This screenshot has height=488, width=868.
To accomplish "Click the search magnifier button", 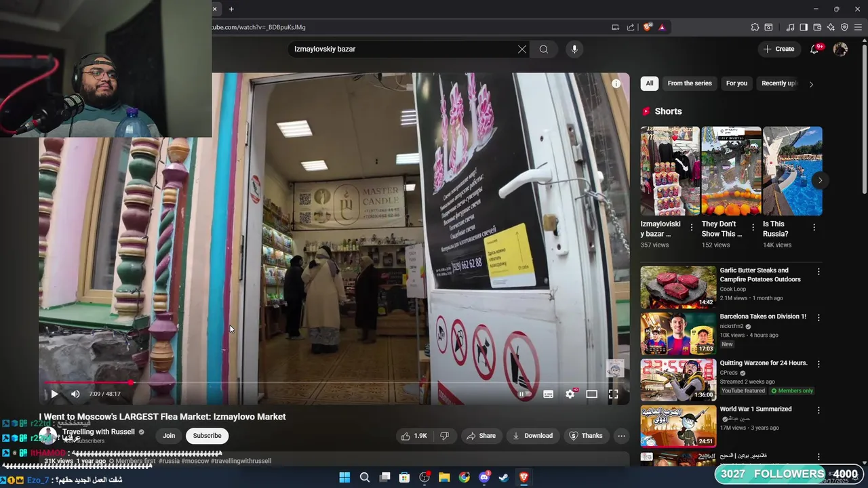I will (x=544, y=49).
